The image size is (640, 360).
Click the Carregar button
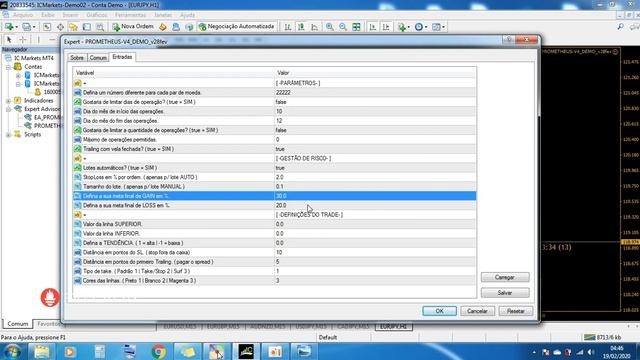point(505,277)
